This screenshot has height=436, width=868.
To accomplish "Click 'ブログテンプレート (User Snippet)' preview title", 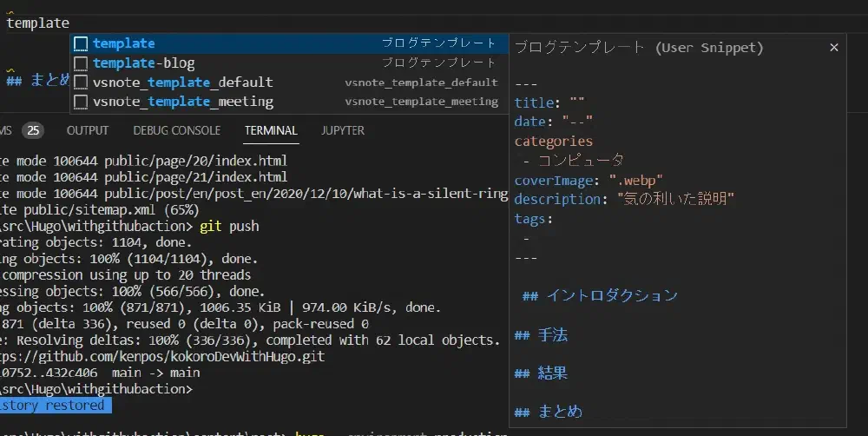I will pos(639,48).
